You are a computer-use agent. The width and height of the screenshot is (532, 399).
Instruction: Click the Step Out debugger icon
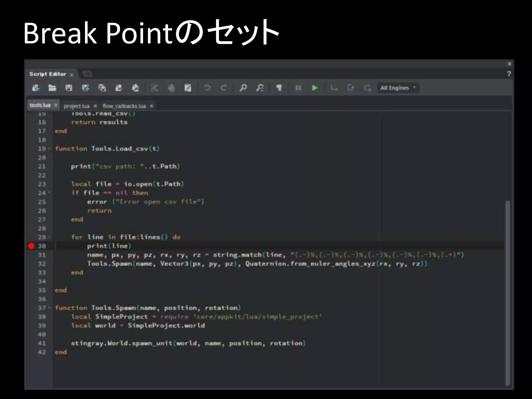367,88
